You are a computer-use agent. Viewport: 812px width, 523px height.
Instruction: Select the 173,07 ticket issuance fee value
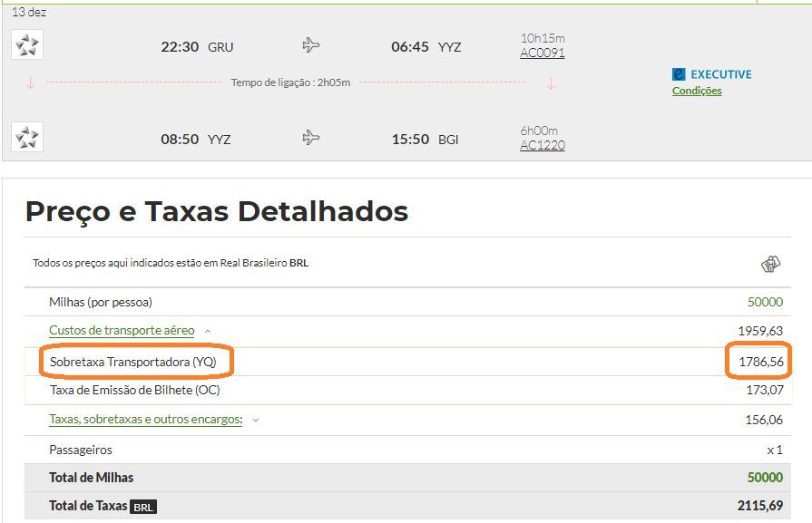pyautogui.click(x=764, y=390)
